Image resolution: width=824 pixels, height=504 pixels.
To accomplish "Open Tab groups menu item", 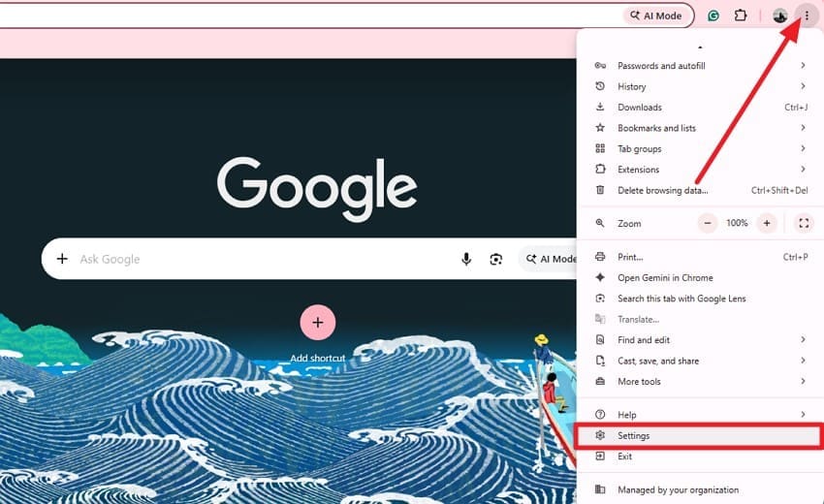I will coord(701,148).
